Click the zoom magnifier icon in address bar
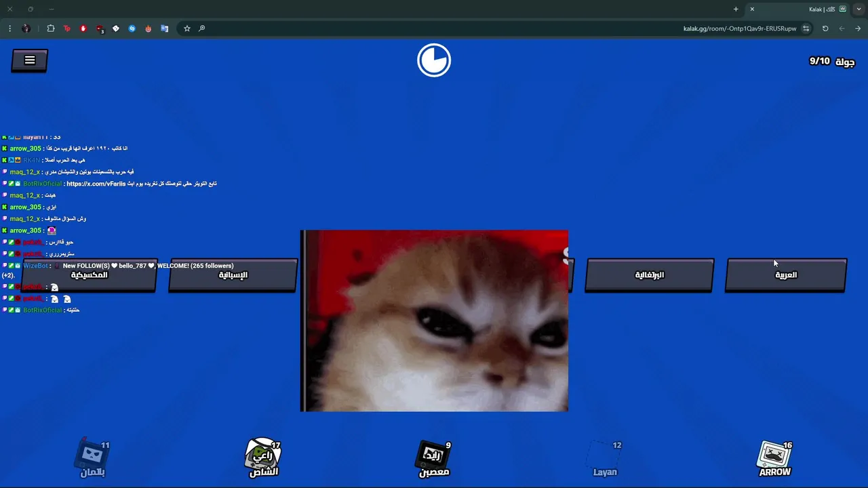The width and height of the screenshot is (868, 488). click(x=202, y=28)
